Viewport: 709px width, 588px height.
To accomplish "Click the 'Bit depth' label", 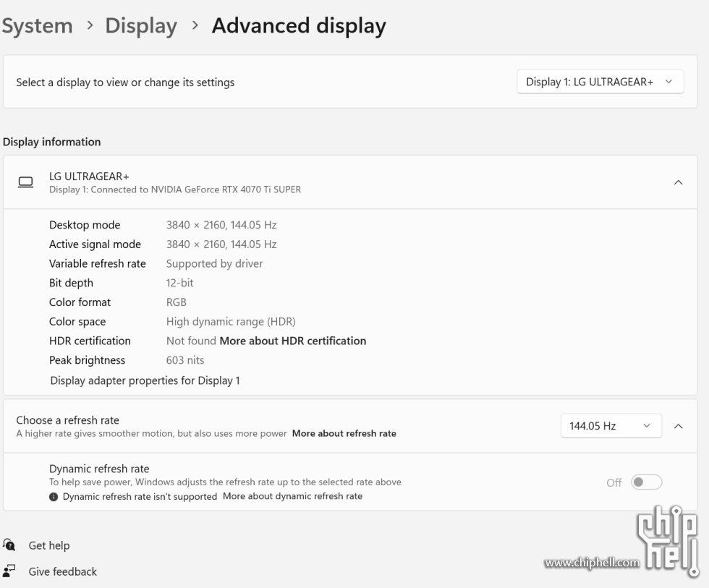I will [71, 283].
